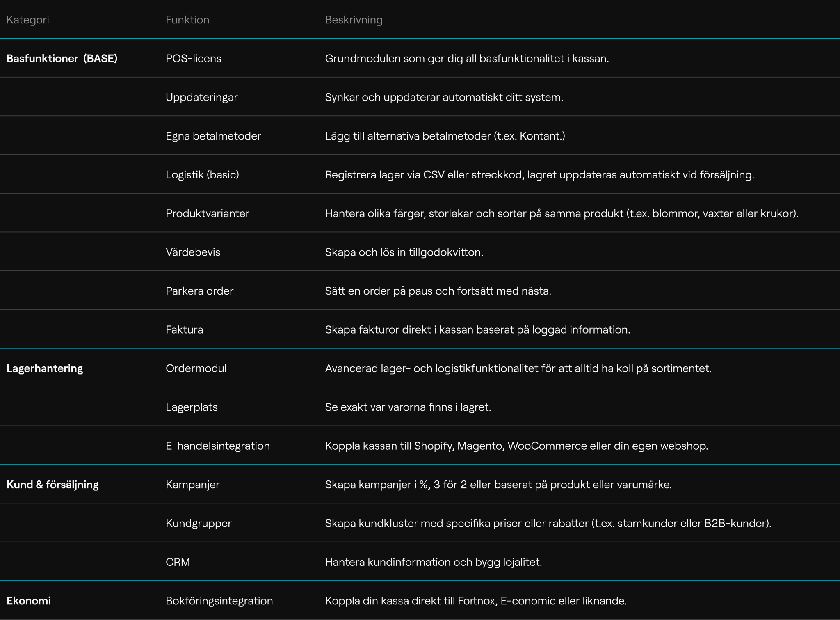Image resolution: width=840 pixels, height=620 pixels.
Task: Select the Ekonomi category label
Action: (x=29, y=600)
